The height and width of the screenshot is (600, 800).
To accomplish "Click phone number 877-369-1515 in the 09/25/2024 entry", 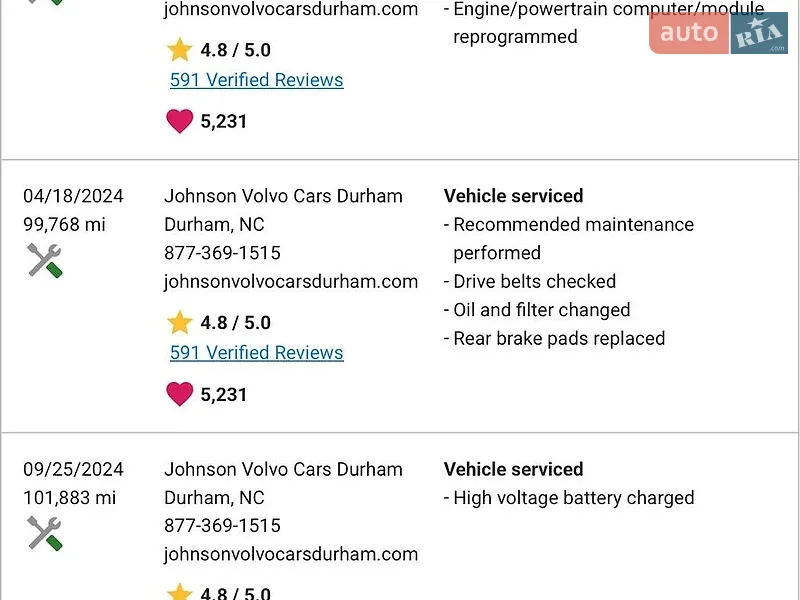I will 222,526.
